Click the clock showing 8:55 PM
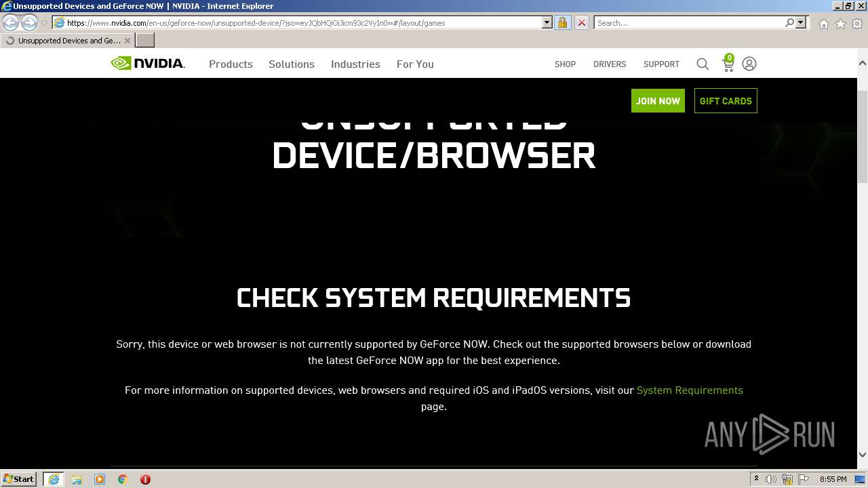Viewport: 868px width, 488px height. point(833,479)
